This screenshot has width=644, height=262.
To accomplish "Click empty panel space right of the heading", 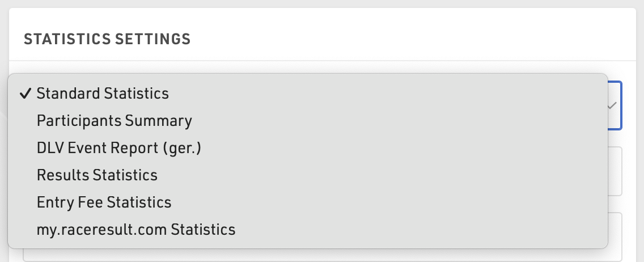I will (397, 39).
